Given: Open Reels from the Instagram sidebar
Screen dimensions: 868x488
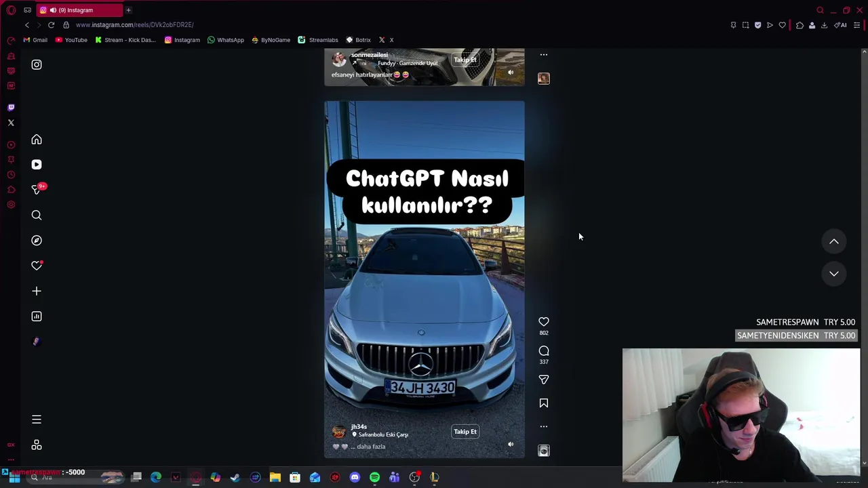Looking at the screenshot, I should [x=37, y=165].
